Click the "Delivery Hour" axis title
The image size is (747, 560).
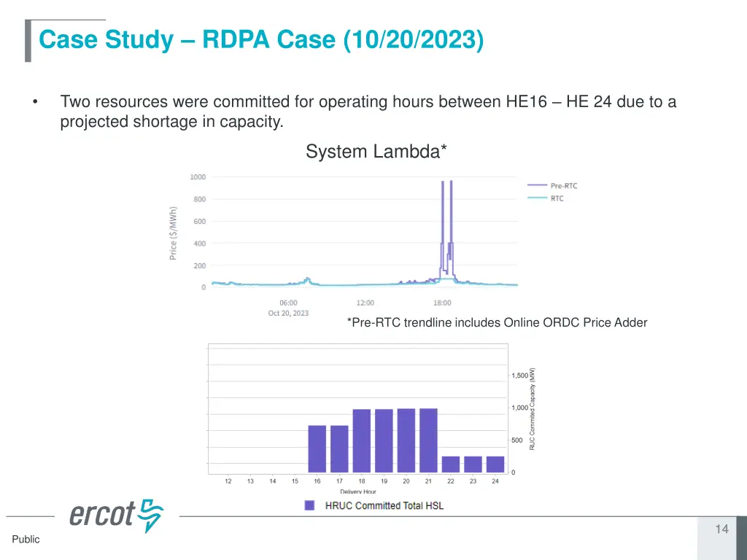coord(358,491)
